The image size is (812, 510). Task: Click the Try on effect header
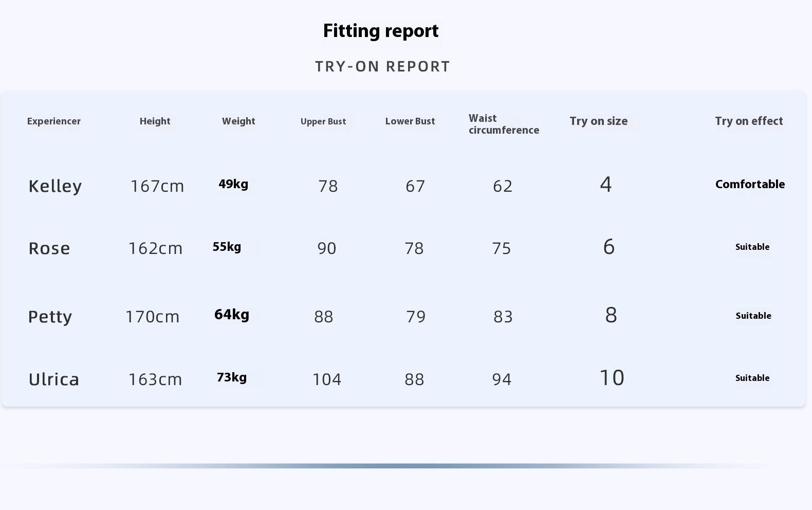(749, 121)
